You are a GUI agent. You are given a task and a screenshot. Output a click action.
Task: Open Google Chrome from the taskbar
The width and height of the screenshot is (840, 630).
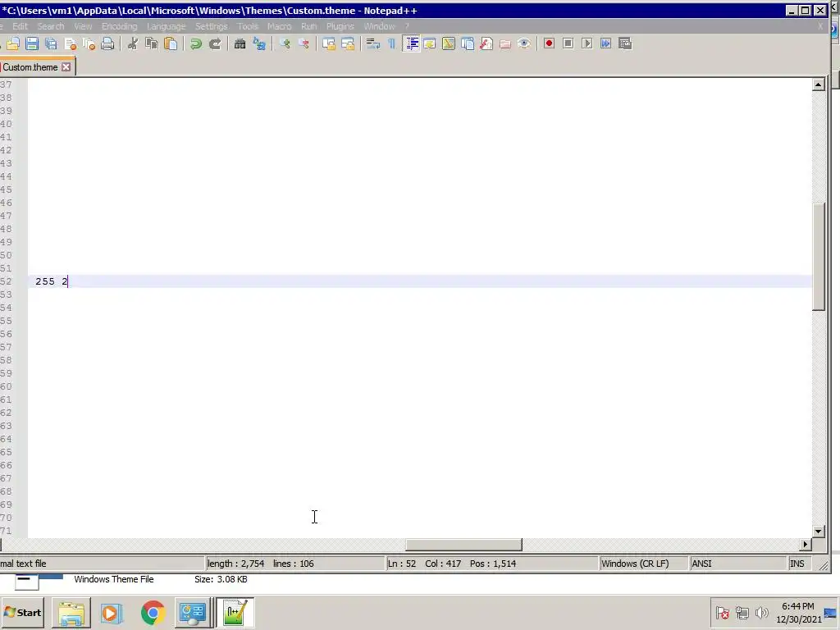(153, 612)
